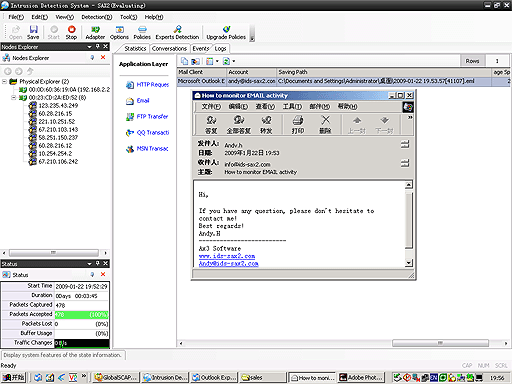Viewport: 512px width, 384px height.
Task: Click the red close X beside the Status label
Action: tap(103, 274)
